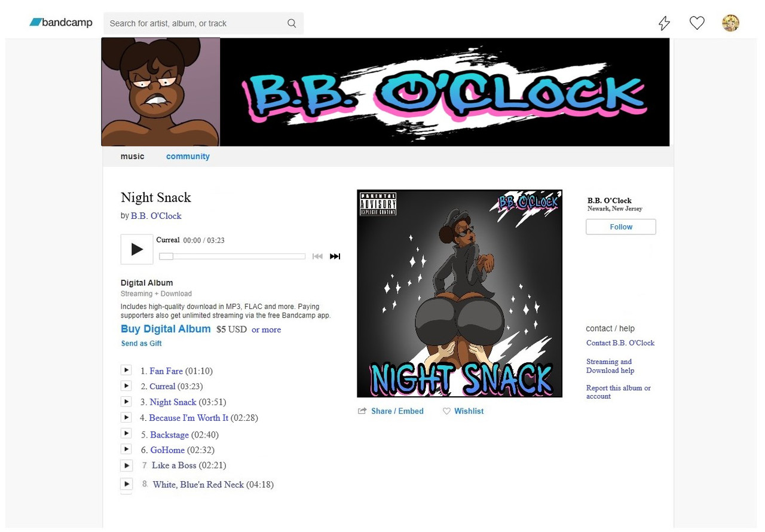This screenshot has height=532, width=765.
Task: Go to previous track
Action: pyautogui.click(x=317, y=256)
